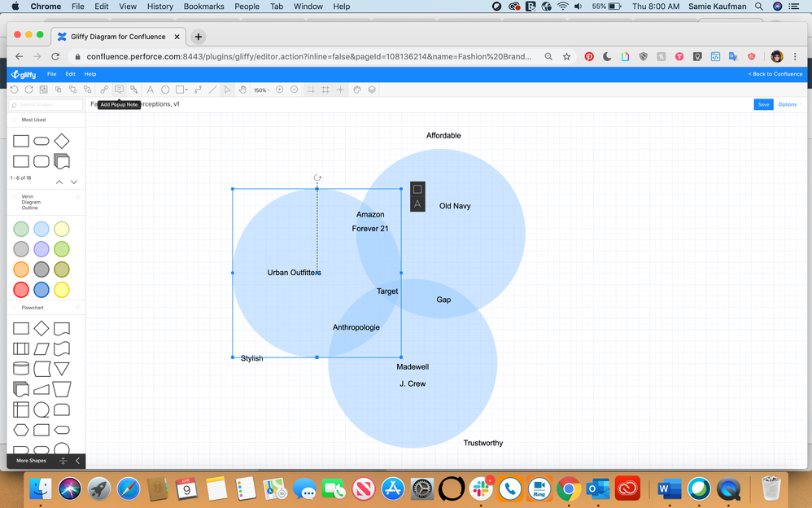812x508 pixels.
Task: Click the Undo icon in Gliffy toolbar
Action: pyautogui.click(x=15, y=90)
